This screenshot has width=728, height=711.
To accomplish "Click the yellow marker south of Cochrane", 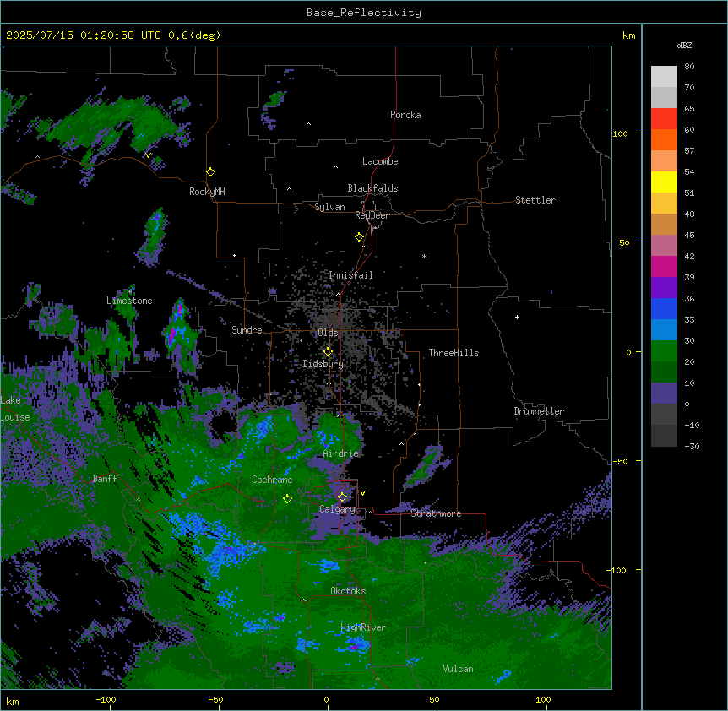I will pyautogui.click(x=287, y=499).
